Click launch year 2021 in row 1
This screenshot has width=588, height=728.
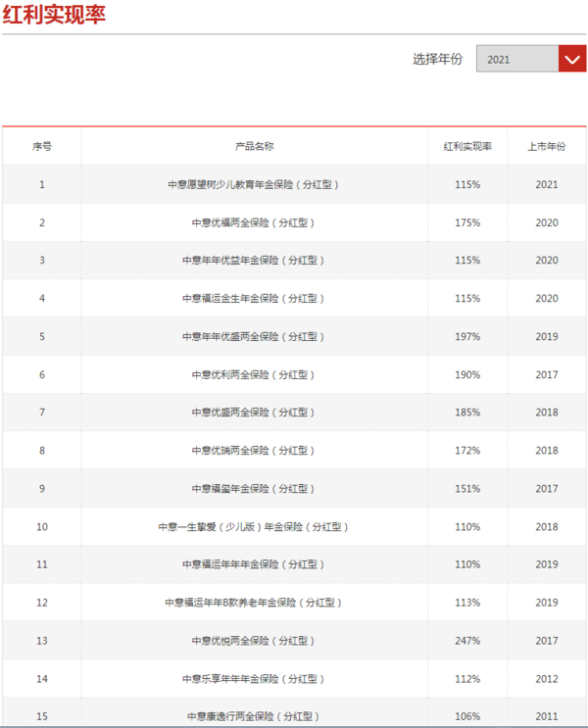[547, 185]
